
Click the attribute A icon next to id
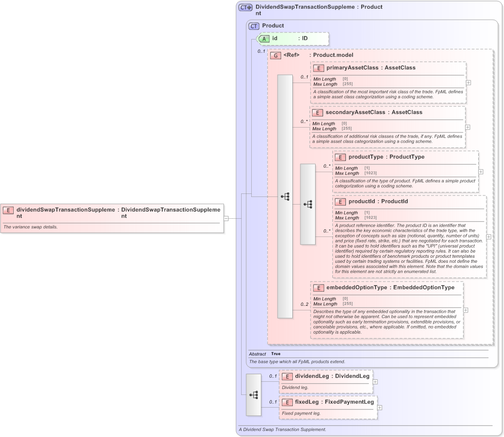point(264,39)
